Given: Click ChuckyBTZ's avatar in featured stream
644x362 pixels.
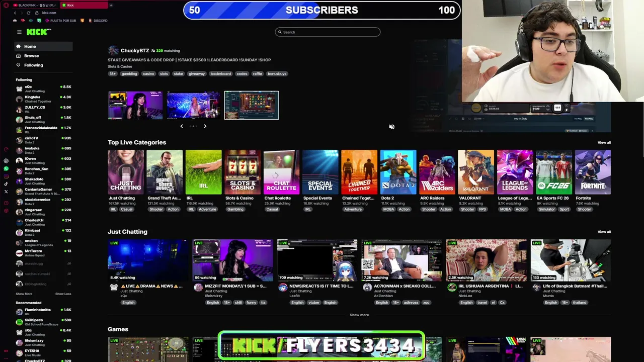Looking at the screenshot, I should [x=113, y=51].
